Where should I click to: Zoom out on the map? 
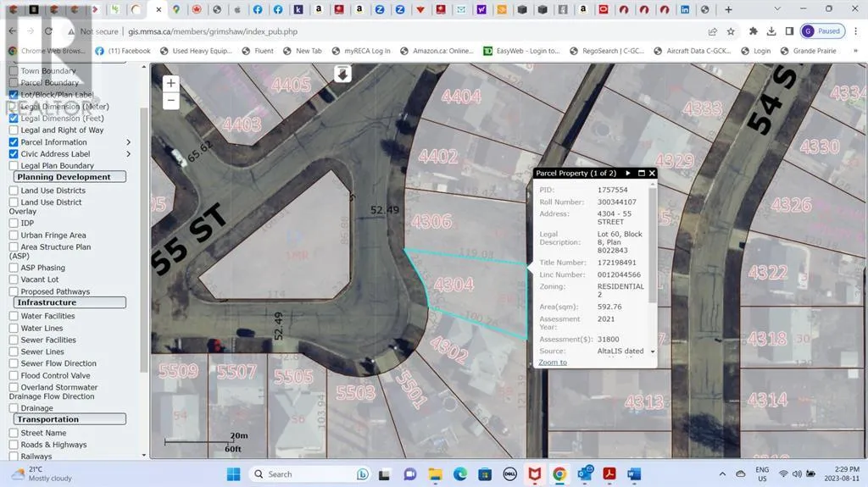(x=171, y=100)
